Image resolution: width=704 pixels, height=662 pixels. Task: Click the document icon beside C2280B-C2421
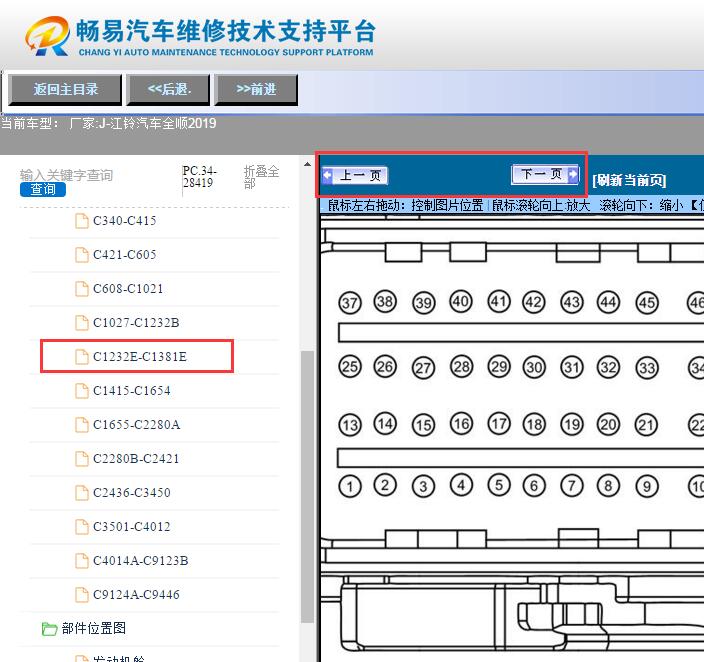pyautogui.click(x=82, y=459)
